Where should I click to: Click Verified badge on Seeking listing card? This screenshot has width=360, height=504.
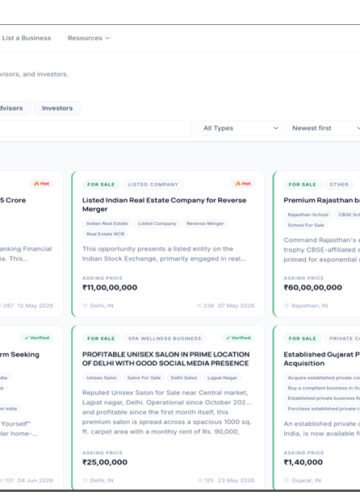[37, 338]
